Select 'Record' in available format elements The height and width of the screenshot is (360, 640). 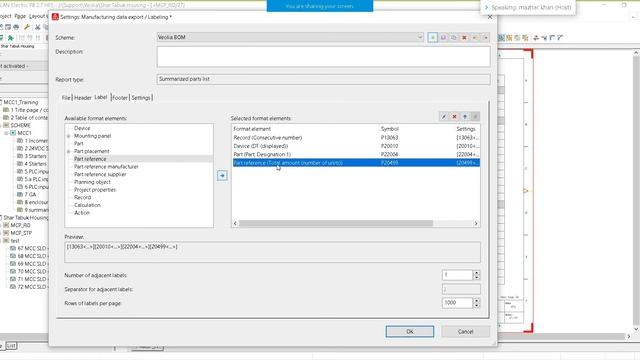pyautogui.click(x=82, y=198)
